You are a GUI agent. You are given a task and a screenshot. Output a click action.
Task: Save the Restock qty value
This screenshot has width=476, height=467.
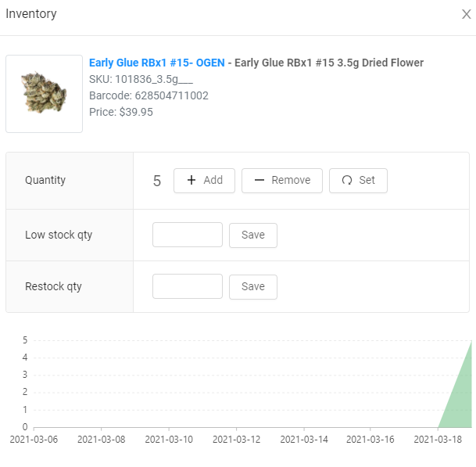(x=252, y=286)
